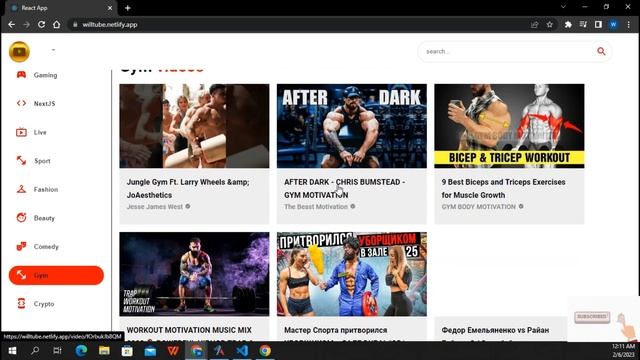The width and height of the screenshot is (640, 360).
Task: Open AFTER DARK - CHRIS BUMSTEAD title link
Action: tap(345, 188)
